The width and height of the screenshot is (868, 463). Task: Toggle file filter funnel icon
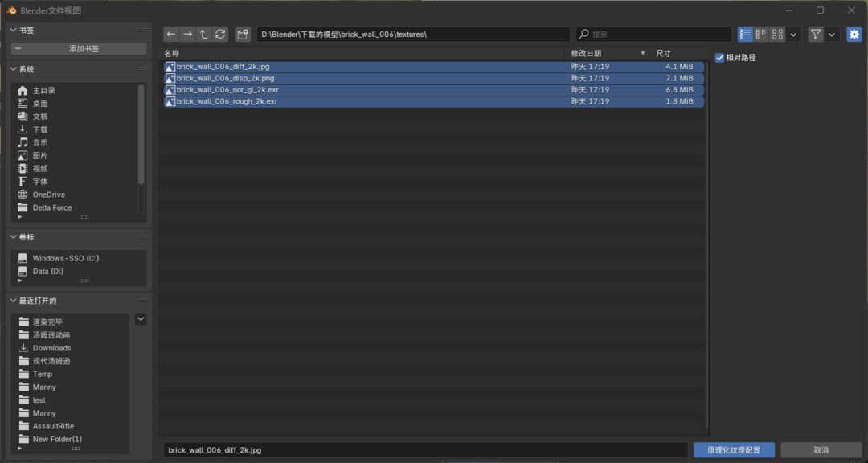pyautogui.click(x=816, y=35)
